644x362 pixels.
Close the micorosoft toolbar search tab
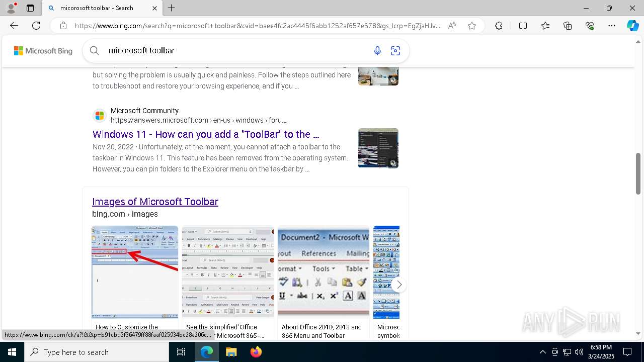click(154, 8)
